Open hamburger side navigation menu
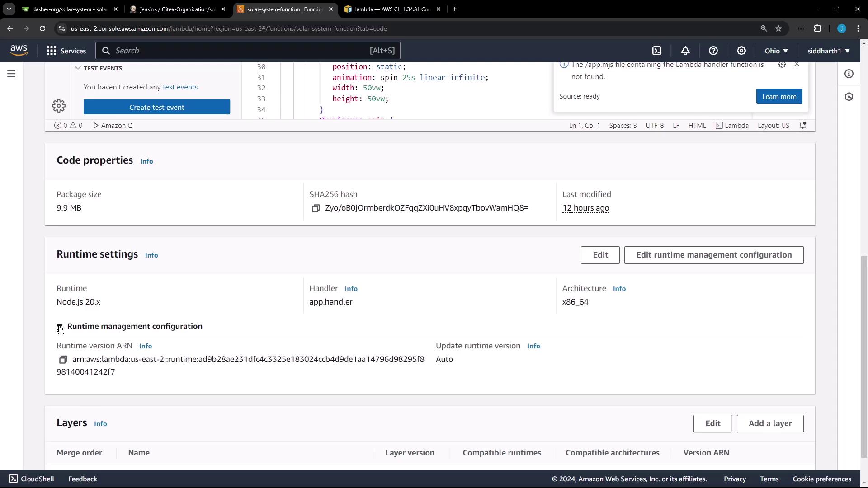The image size is (868, 488). tap(11, 74)
